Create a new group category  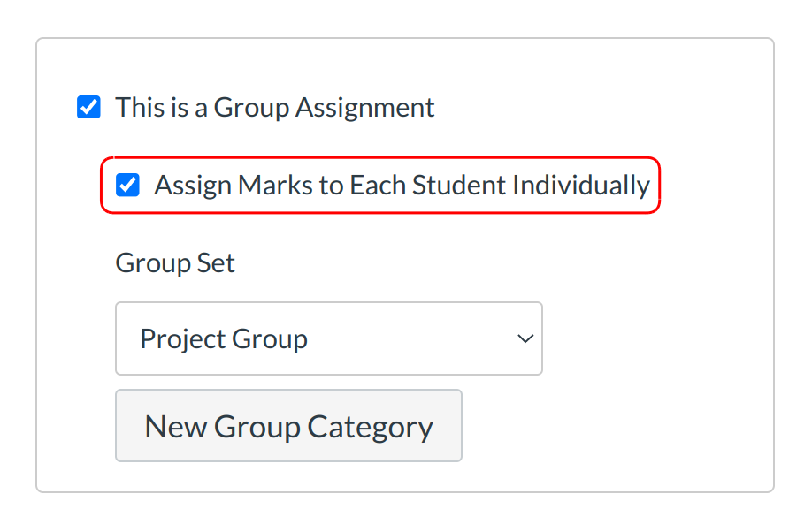coord(288,426)
